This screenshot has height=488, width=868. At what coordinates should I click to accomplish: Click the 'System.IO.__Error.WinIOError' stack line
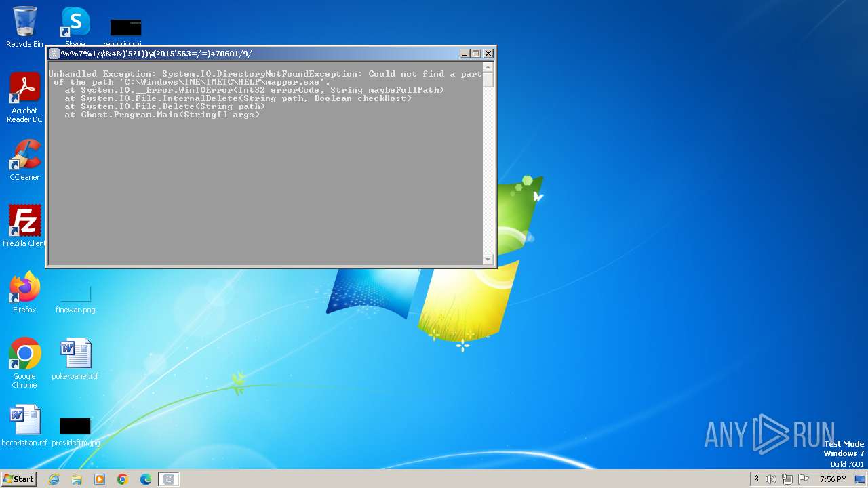tap(254, 90)
